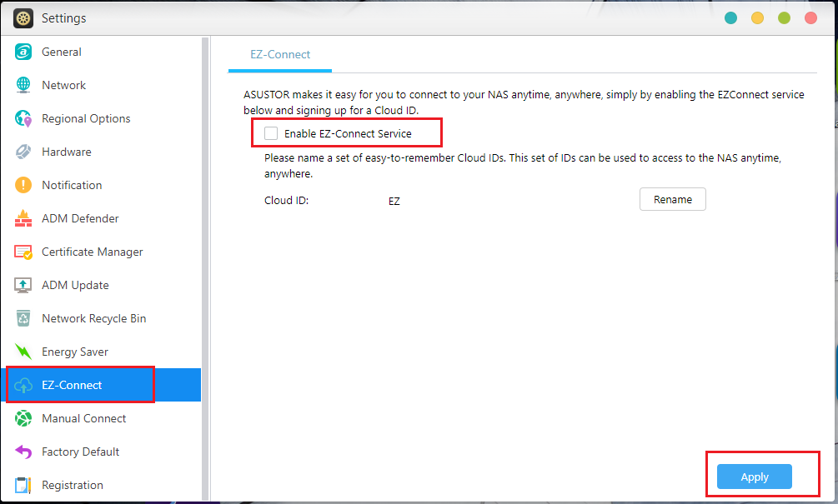Click the ADM Defender firewall icon

23,218
